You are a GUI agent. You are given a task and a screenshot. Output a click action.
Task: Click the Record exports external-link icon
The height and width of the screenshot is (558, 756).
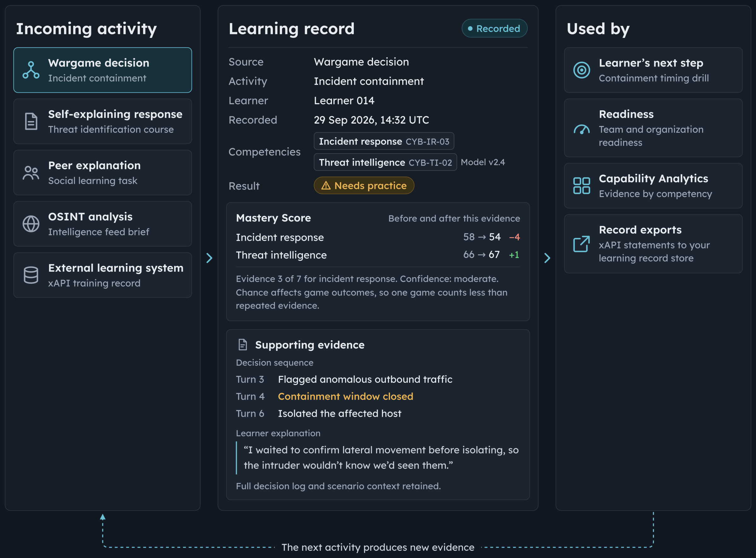click(581, 244)
